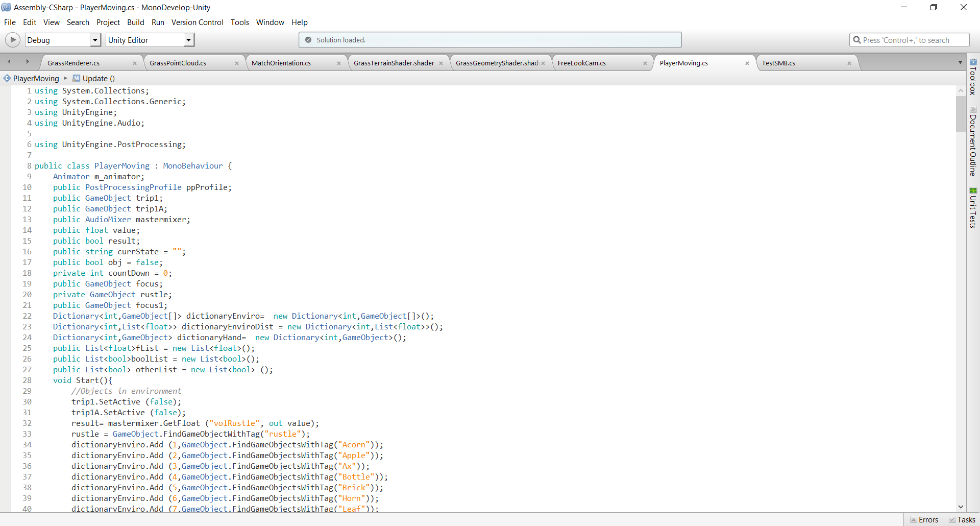Click the Run play button in toolbar
Viewport: 980px width, 526px height.
[x=12, y=40]
